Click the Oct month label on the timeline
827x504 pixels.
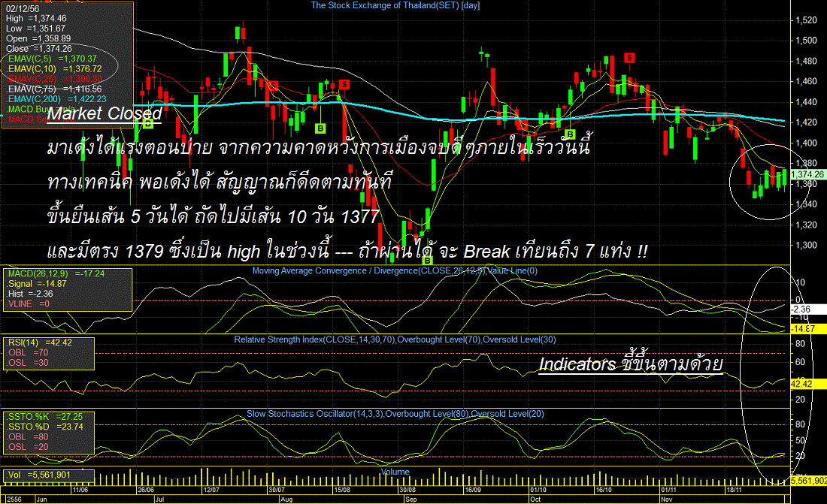coord(535,499)
